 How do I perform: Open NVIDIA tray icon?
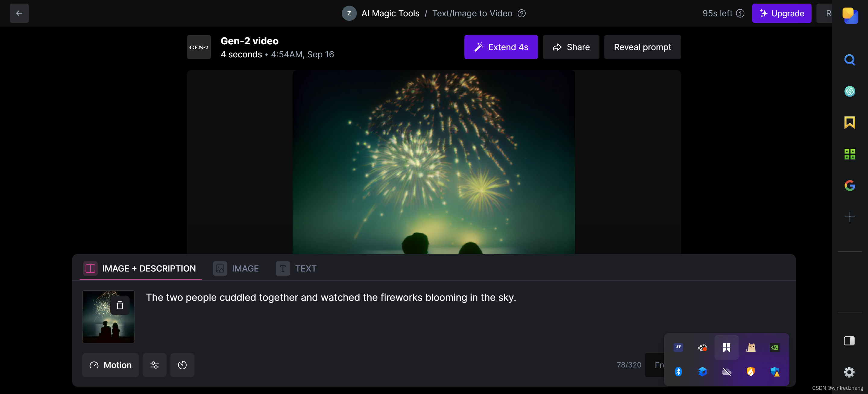click(775, 348)
